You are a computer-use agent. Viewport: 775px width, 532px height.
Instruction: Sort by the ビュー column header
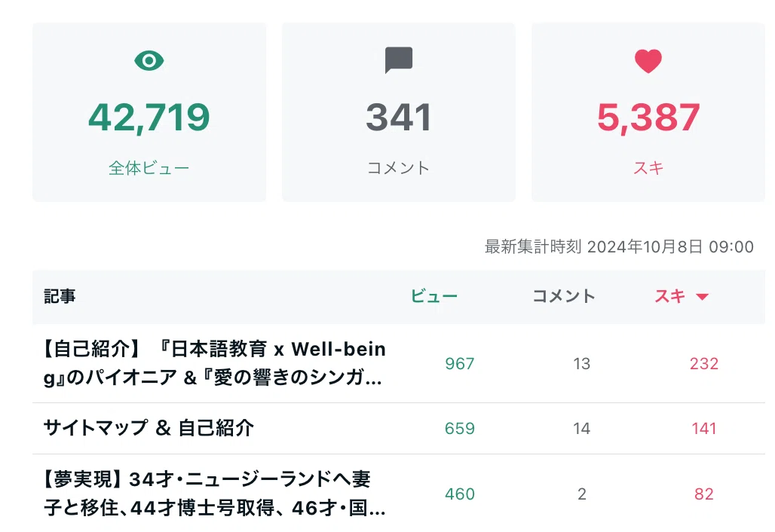coord(434,296)
